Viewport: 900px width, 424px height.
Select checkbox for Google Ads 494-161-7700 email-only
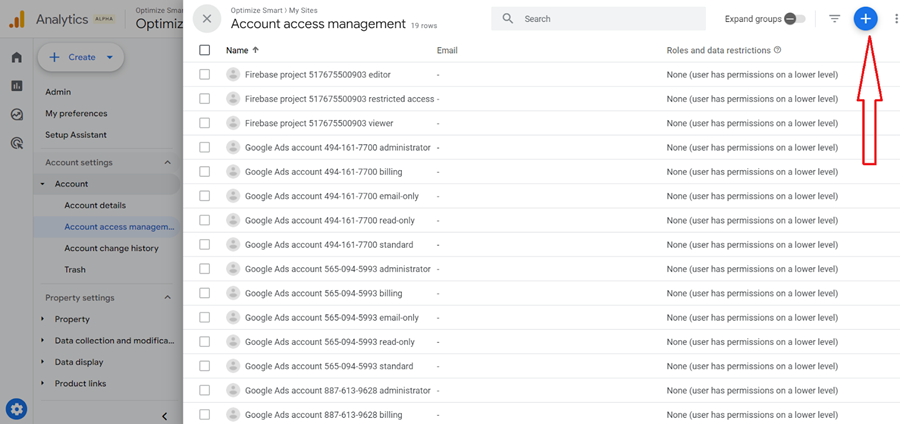[x=205, y=196]
